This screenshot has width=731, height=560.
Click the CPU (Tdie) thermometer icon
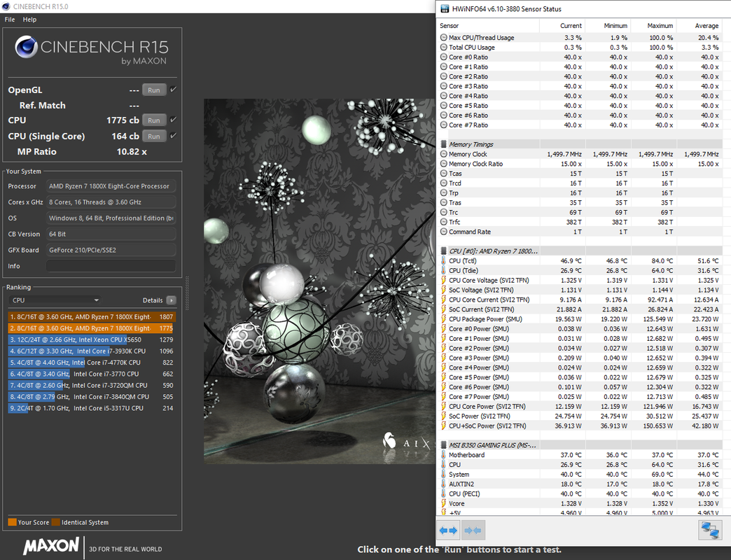coord(443,270)
